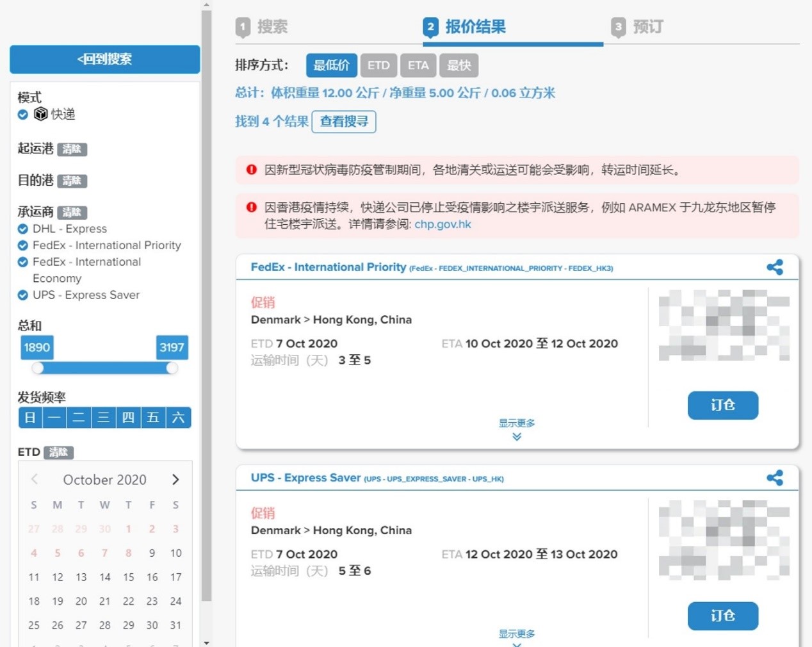Book FedEx International Priority with 订仓

723,405
